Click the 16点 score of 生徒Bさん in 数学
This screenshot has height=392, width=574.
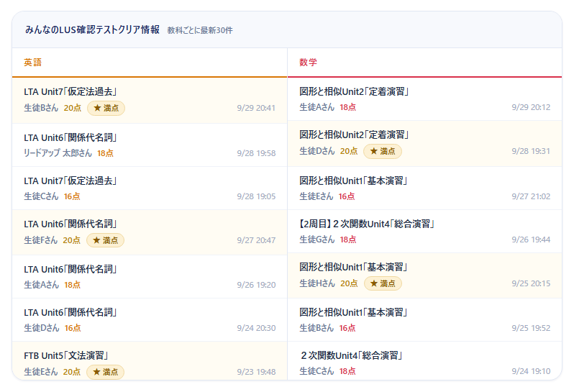click(x=347, y=328)
